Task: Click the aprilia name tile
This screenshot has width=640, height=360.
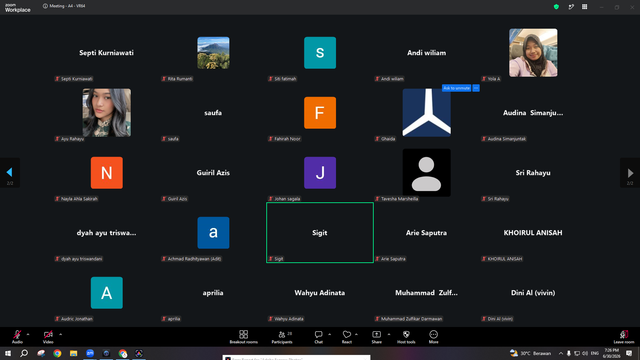Action: tap(213, 293)
